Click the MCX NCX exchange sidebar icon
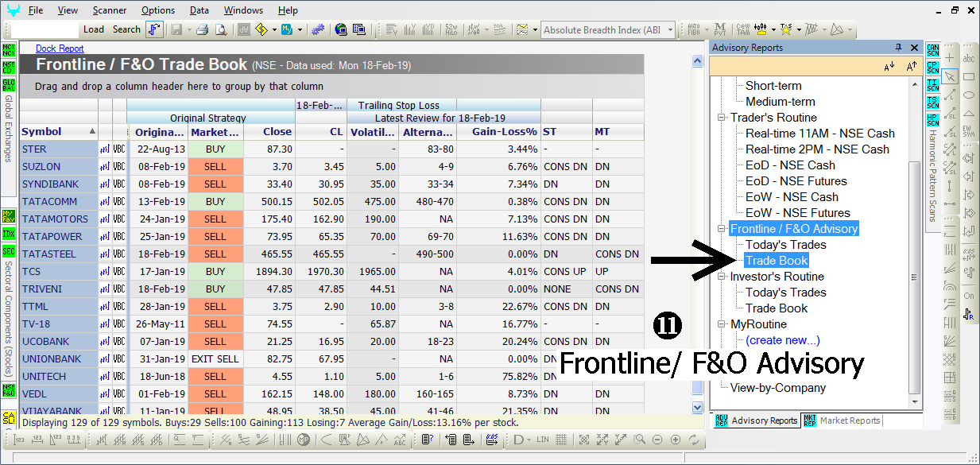Screen dimensions: 980x465 (9, 50)
